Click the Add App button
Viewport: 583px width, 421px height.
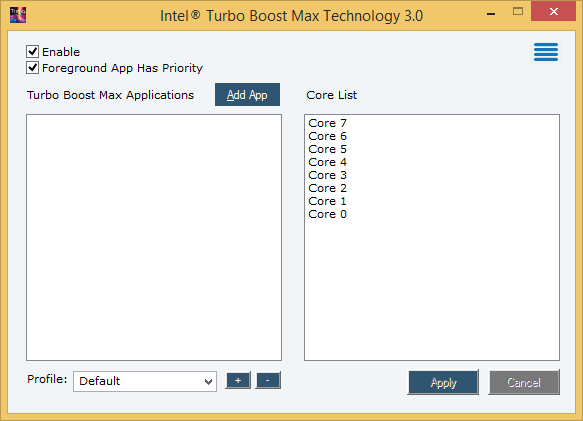(x=247, y=95)
